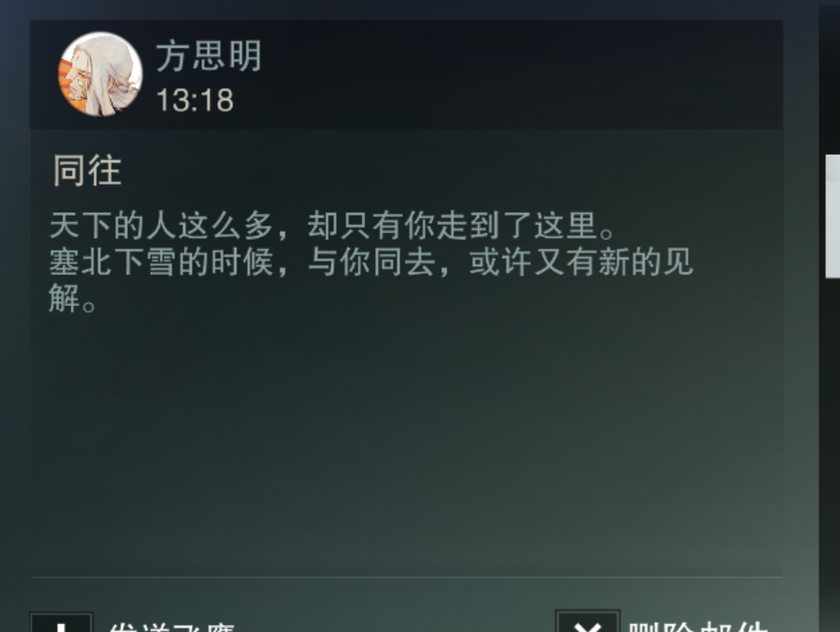Click the mail subject 同往
840x632 pixels.
(87, 171)
